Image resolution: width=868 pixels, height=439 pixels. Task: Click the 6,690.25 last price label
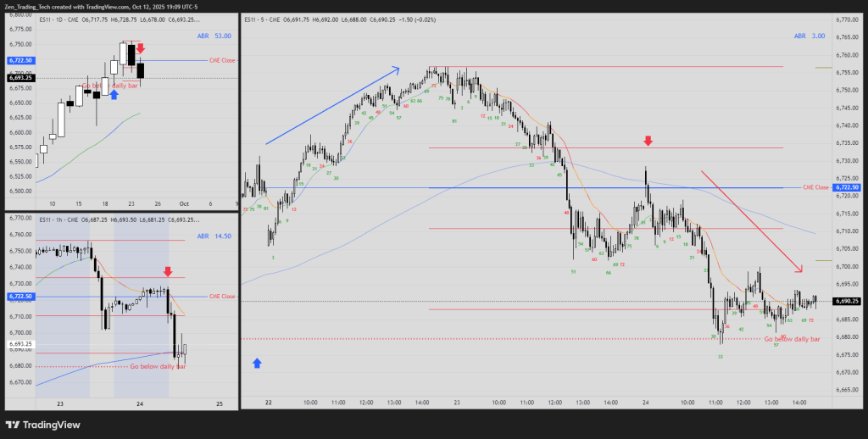(x=848, y=301)
